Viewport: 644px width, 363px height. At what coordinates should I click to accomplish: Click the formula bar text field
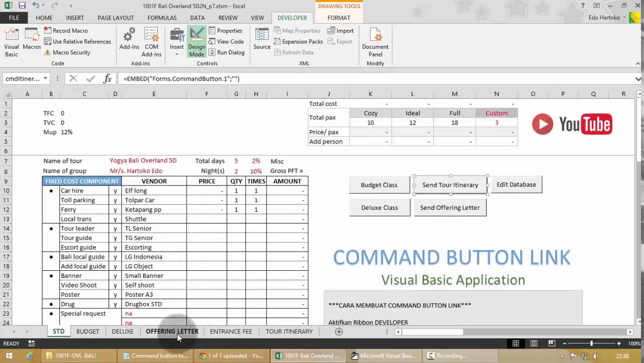(375, 79)
